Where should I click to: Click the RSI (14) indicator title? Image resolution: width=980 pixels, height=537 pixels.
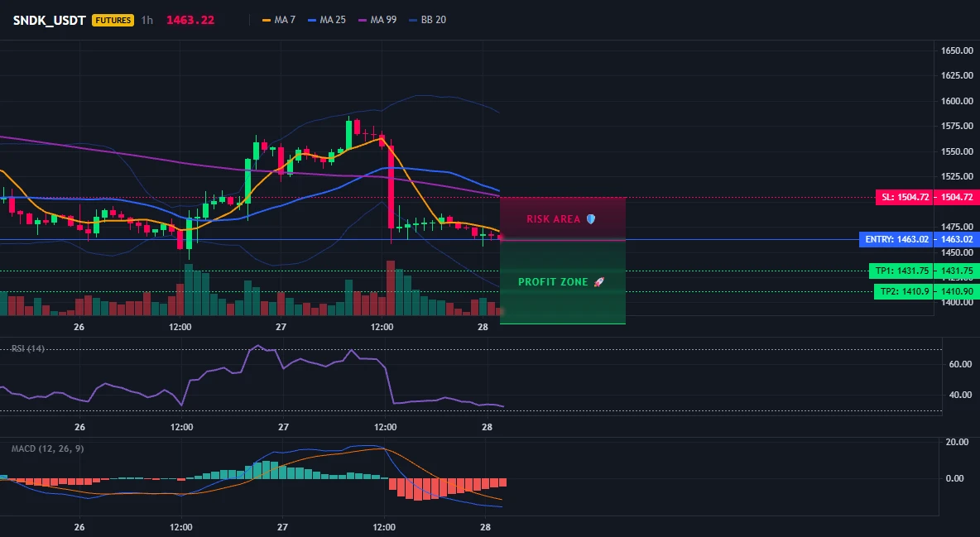pos(27,348)
